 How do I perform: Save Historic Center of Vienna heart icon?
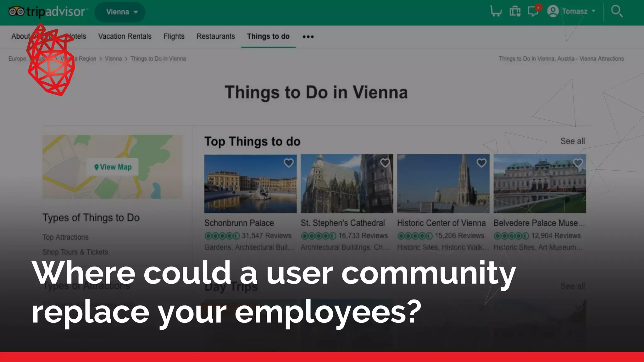coord(481,163)
